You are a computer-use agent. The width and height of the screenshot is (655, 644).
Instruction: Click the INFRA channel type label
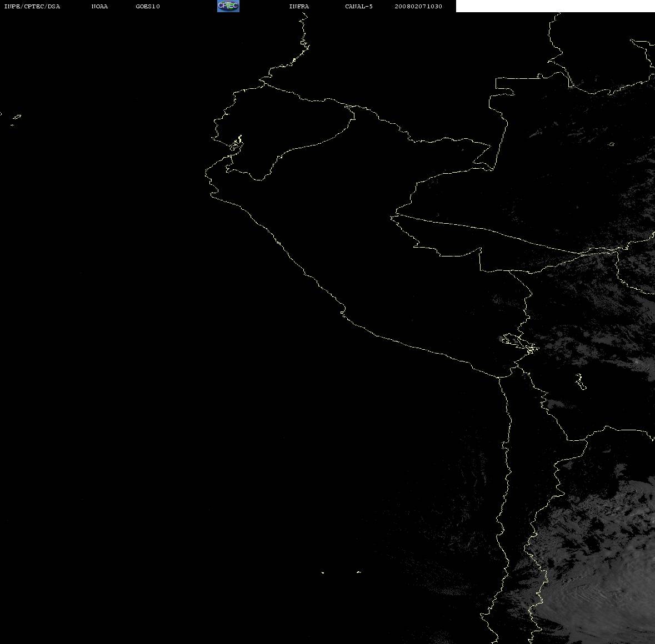point(299,6)
